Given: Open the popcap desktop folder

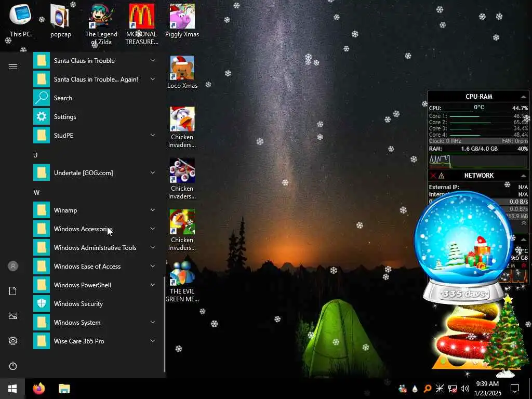Looking at the screenshot, I should click(x=60, y=20).
